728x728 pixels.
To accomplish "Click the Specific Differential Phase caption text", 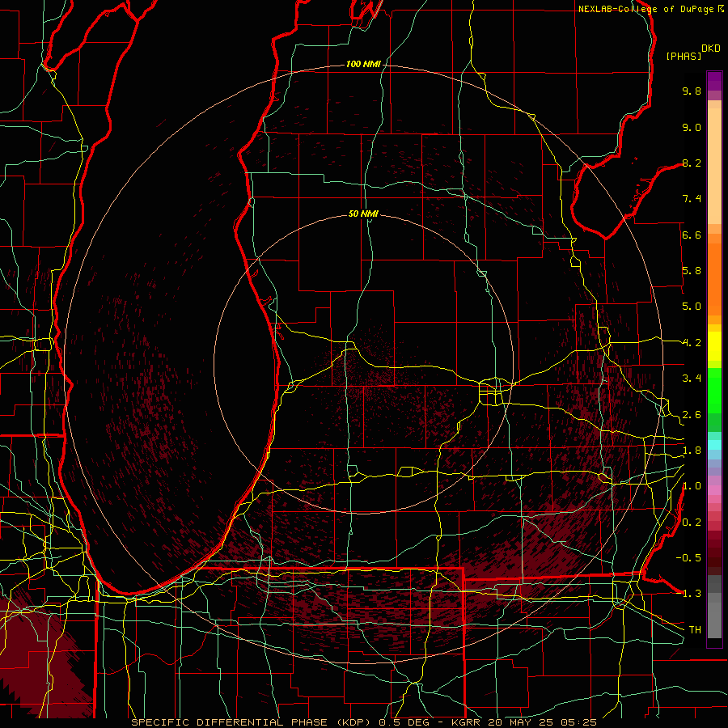I will 364,722.
